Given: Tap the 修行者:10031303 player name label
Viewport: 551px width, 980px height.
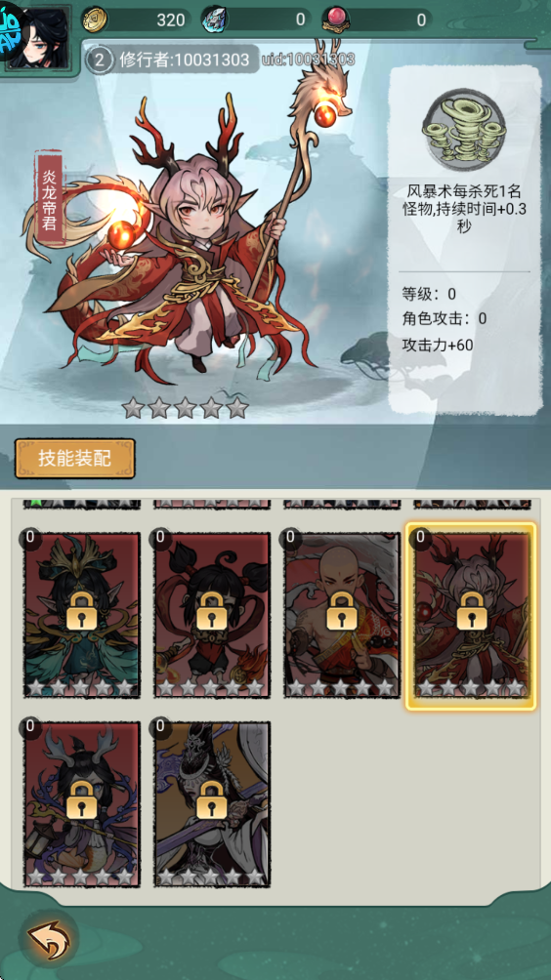Looking at the screenshot, I should coord(184,60).
